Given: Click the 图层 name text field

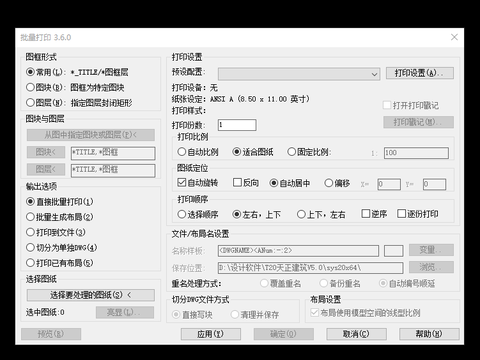Looking at the screenshot, I should coord(113,170).
